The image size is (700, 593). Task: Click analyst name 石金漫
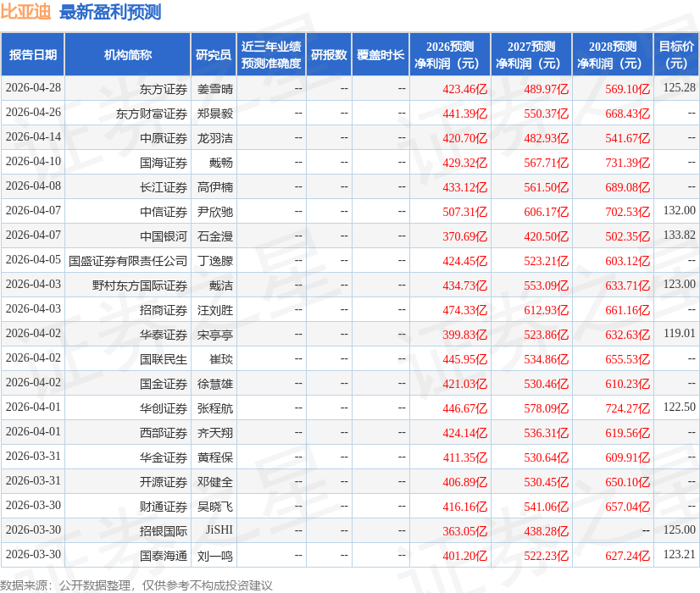pos(215,236)
